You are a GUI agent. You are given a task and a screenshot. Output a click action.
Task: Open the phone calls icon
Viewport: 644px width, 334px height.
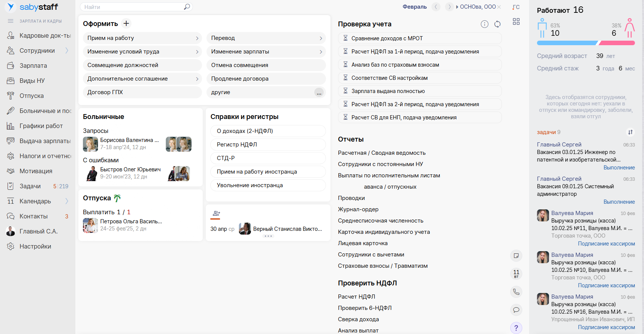coord(516,292)
